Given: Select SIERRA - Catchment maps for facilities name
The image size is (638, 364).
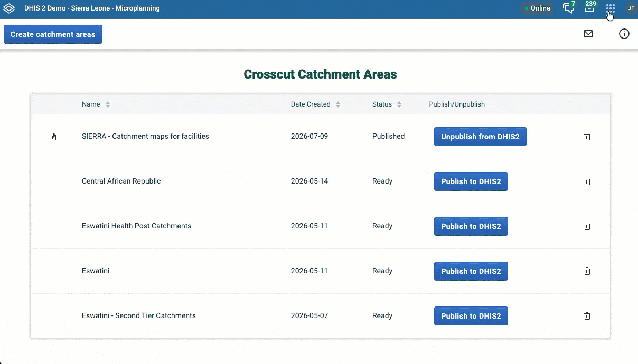Looking at the screenshot, I should click(145, 136).
